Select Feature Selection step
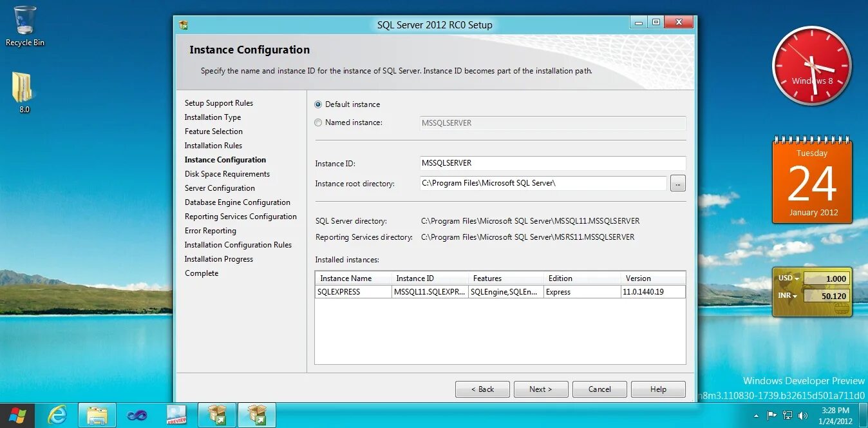Screen dimensions: 868x428 pyautogui.click(x=214, y=131)
